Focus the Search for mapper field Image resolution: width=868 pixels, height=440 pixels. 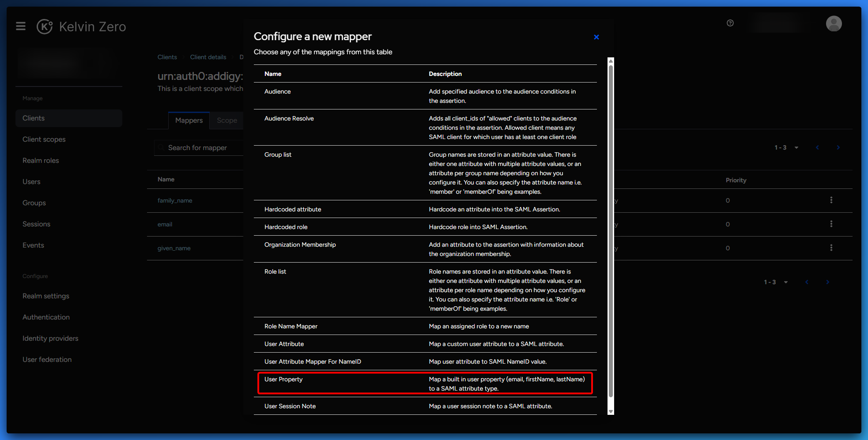coord(199,148)
